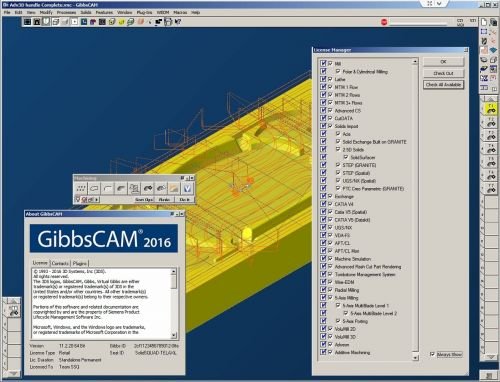Select the VoluMill V icon in Machining palette

pyautogui.click(x=187, y=189)
